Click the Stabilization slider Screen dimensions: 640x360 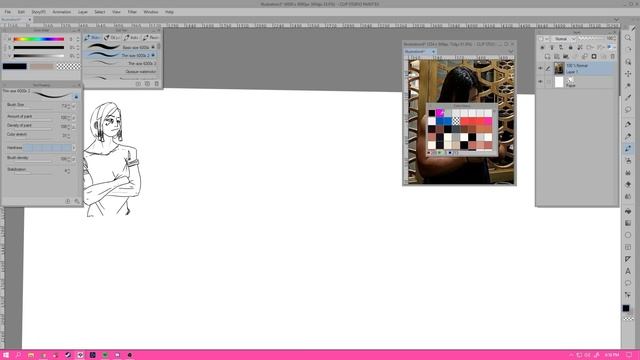[x=33, y=173]
